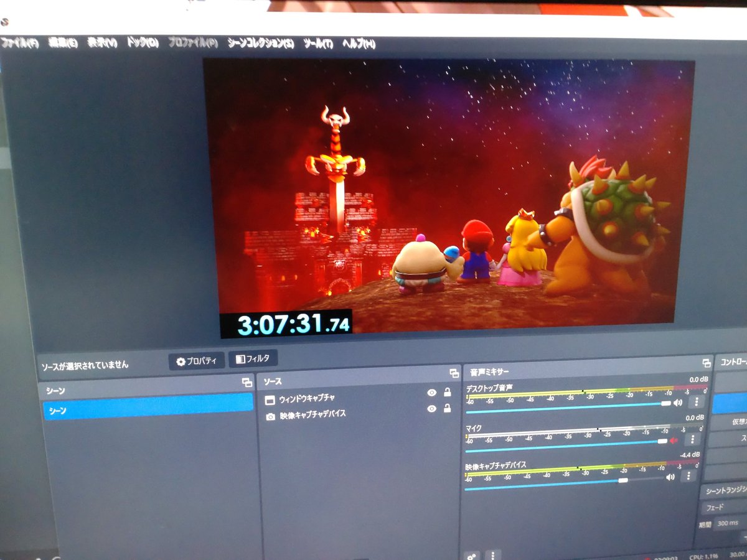
Task: Adjust the マイク volume slider
Action: tap(566, 445)
